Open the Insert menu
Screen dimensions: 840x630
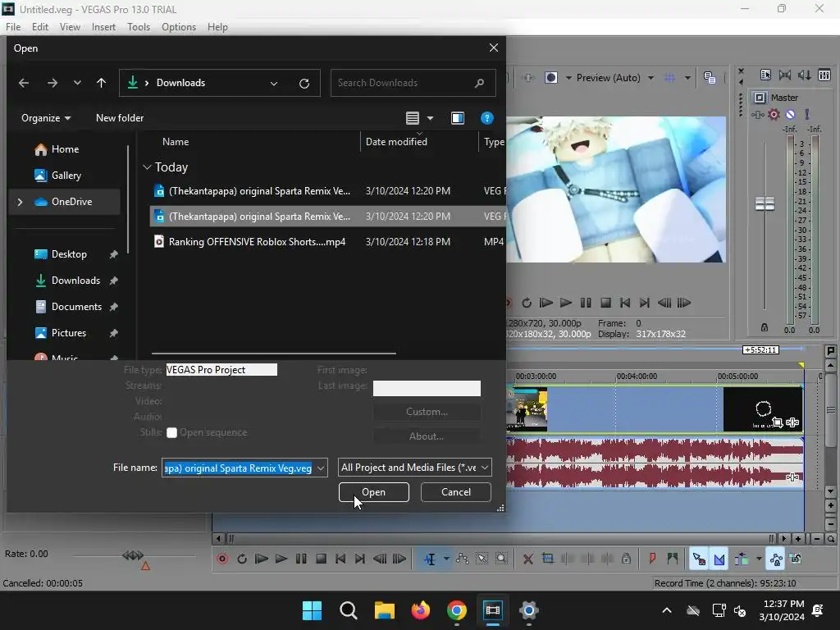[103, 27]
